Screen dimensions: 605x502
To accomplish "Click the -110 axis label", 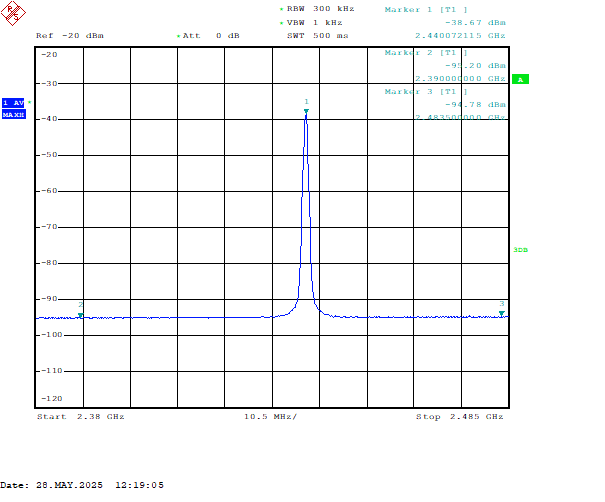I will (x=52, y=371).
